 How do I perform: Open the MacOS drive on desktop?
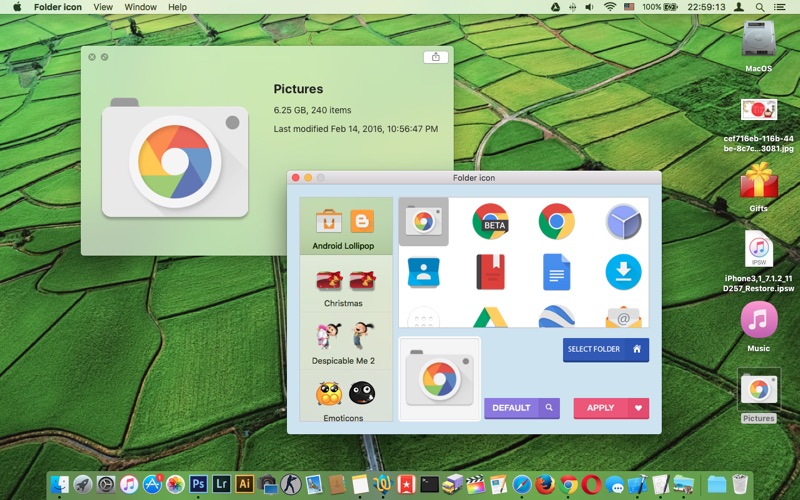[x=758, y=46]
